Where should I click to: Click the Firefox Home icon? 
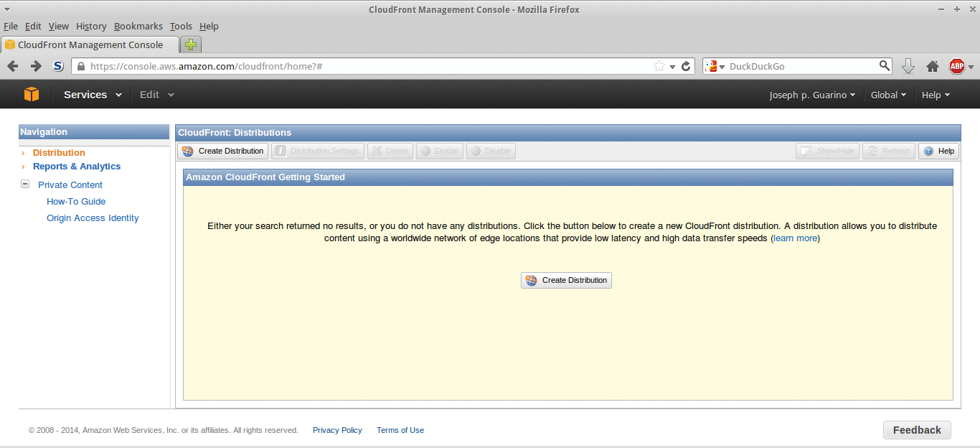point(932,65)
